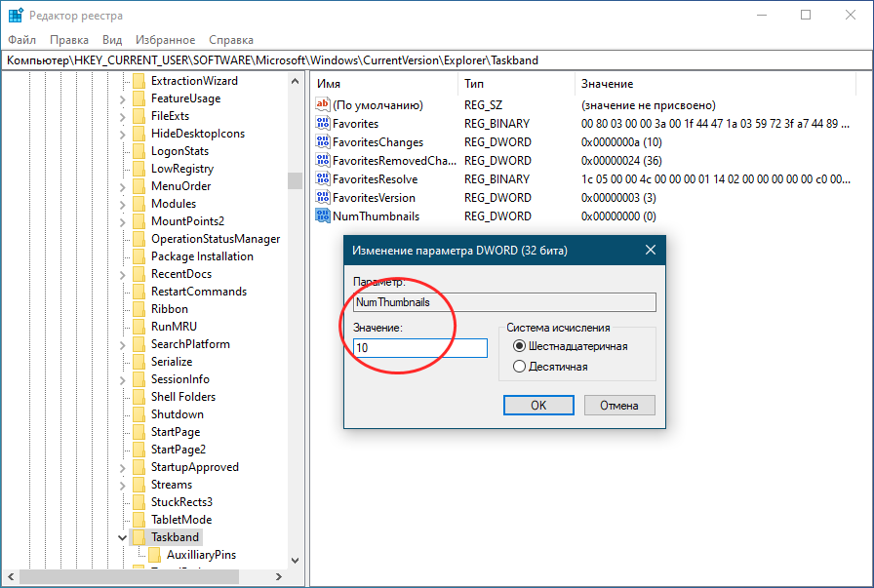Click the registry path address bar
874x588 pixels.
click(x=437, y=60)
